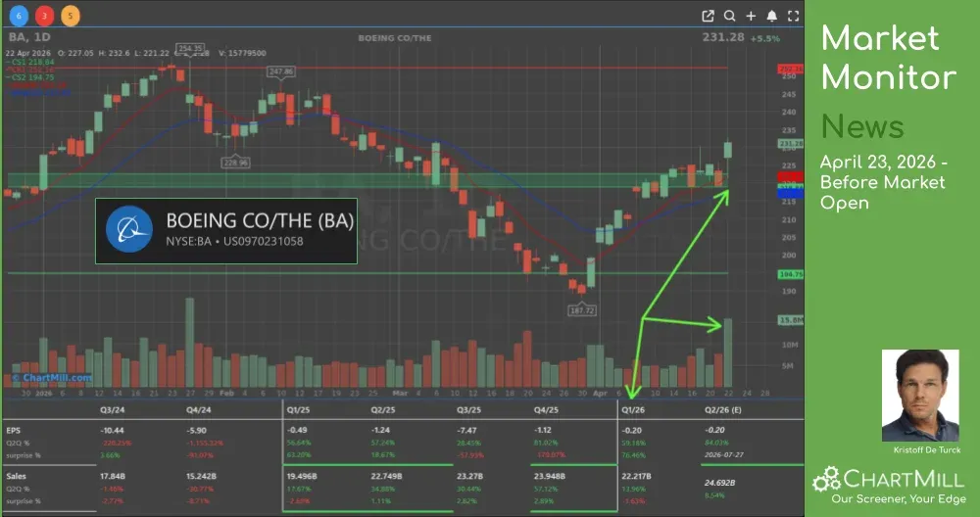This screenshot has height=517, width=980.
Task: Click the 231.28 axis price tag
Action: 791,144
